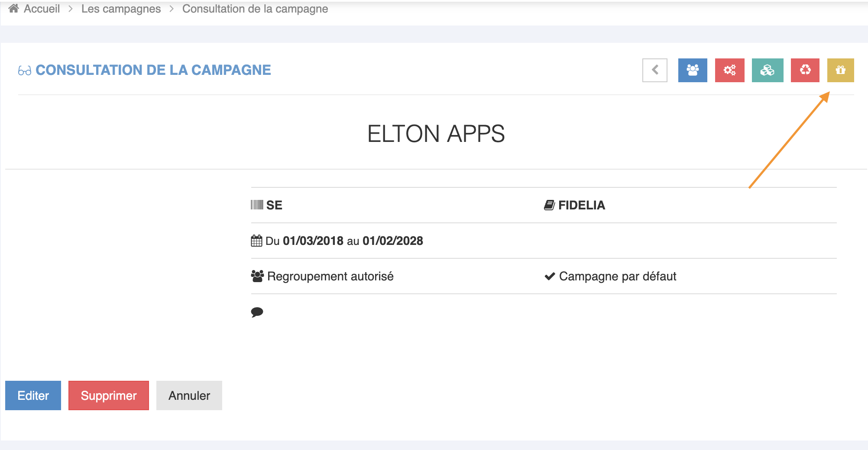Click the home icon in the breadcrumb

tap(13, 9)
